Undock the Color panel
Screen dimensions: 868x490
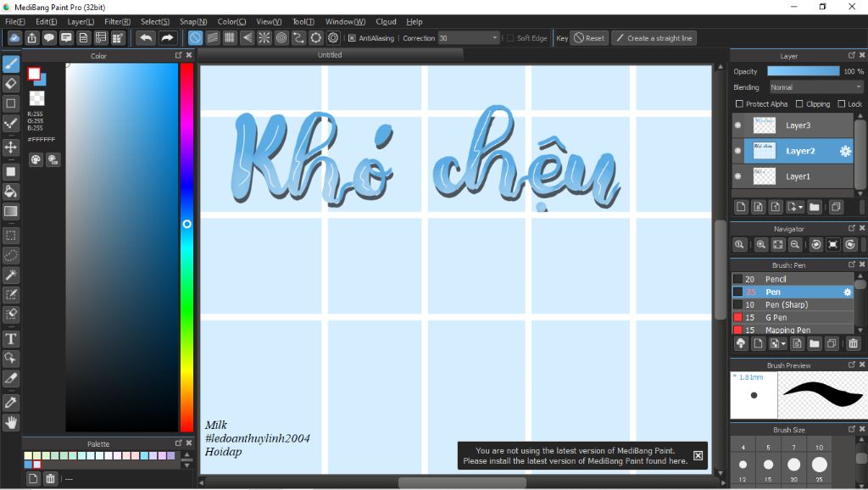[x=178, y=55]
